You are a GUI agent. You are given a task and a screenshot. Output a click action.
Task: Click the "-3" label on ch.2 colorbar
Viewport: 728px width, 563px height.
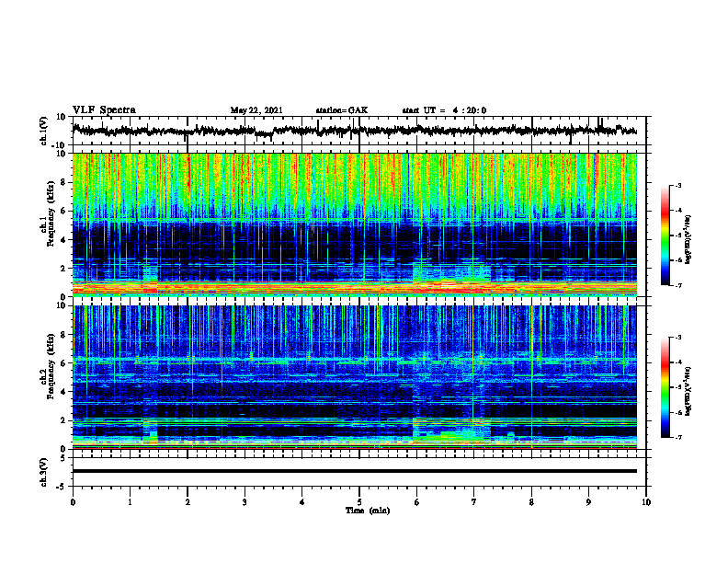(678, 338)
